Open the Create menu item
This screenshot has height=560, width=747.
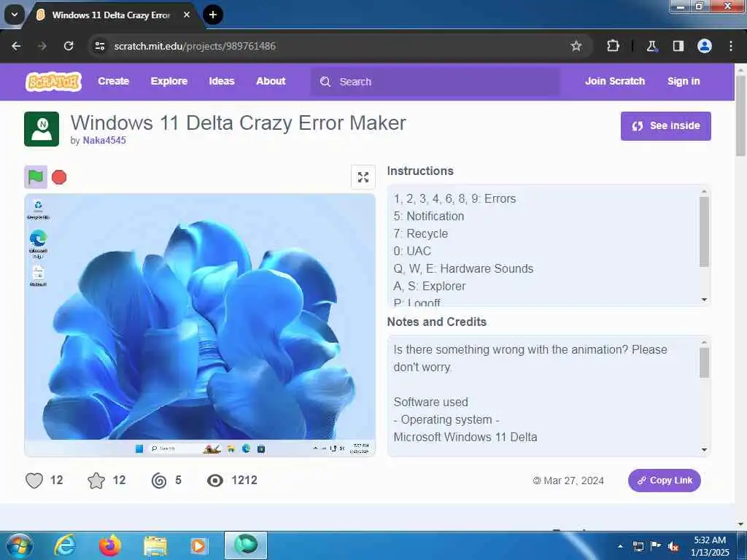click(113, 82)
